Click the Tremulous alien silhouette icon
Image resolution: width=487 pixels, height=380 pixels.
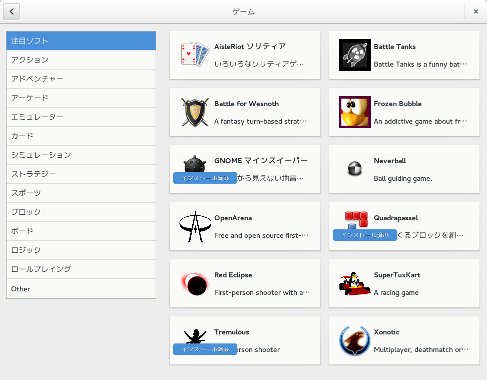click(195, 336)
